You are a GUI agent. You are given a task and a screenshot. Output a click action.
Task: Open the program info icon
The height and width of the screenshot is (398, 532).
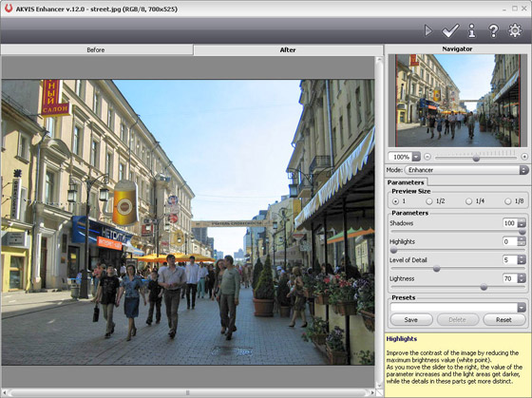[471, 31]
